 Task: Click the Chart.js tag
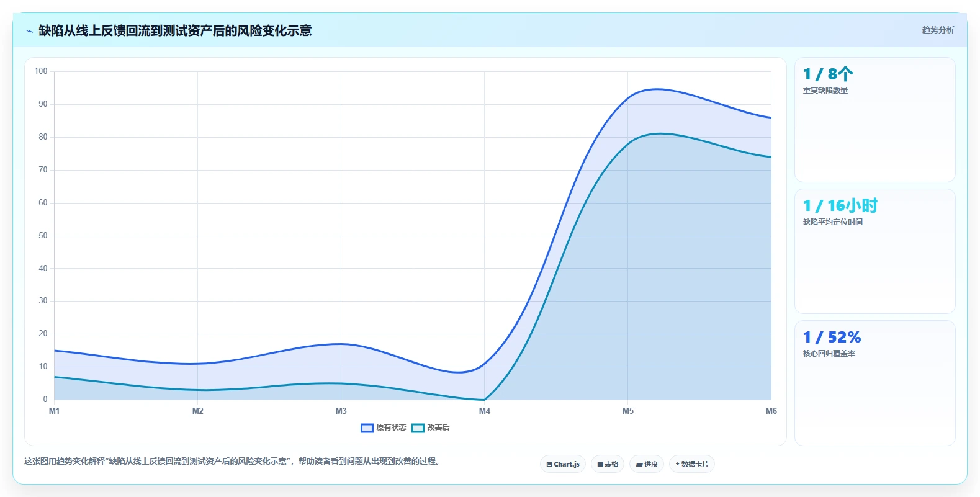563,464
